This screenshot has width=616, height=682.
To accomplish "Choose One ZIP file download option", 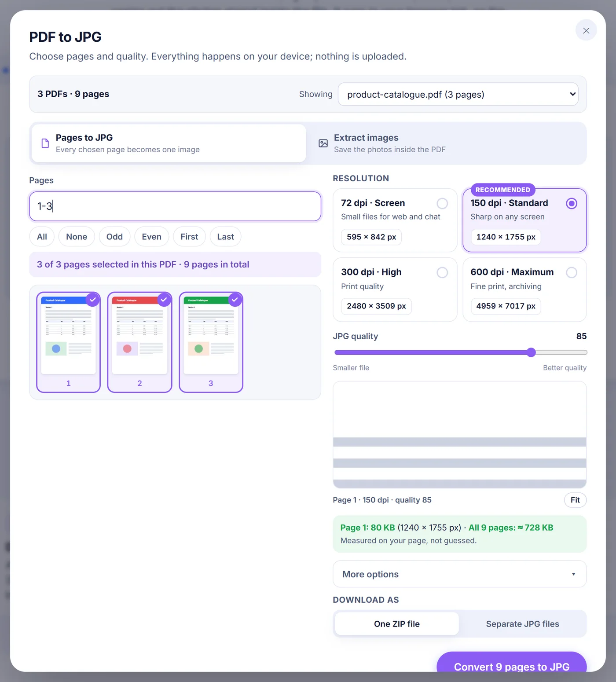I will click(x=396, y=624).
